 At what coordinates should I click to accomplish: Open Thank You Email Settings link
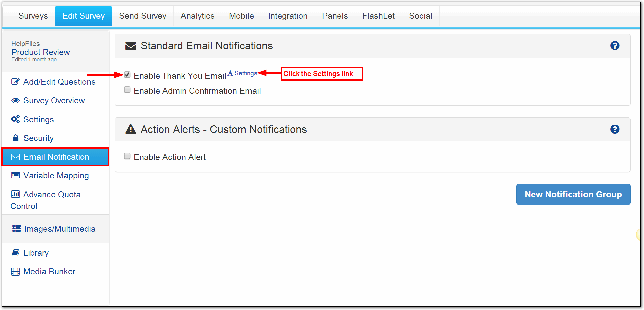coord(246,73)
